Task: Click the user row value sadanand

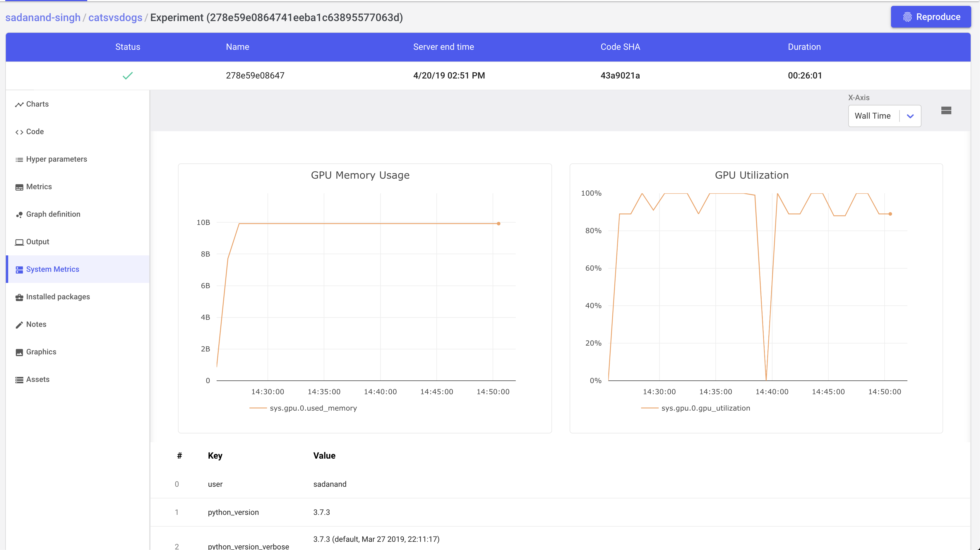Action: [x=330, y=484]
